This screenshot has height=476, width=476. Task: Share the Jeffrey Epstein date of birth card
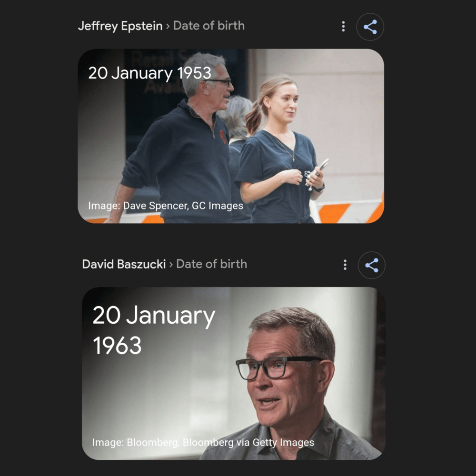370,27
